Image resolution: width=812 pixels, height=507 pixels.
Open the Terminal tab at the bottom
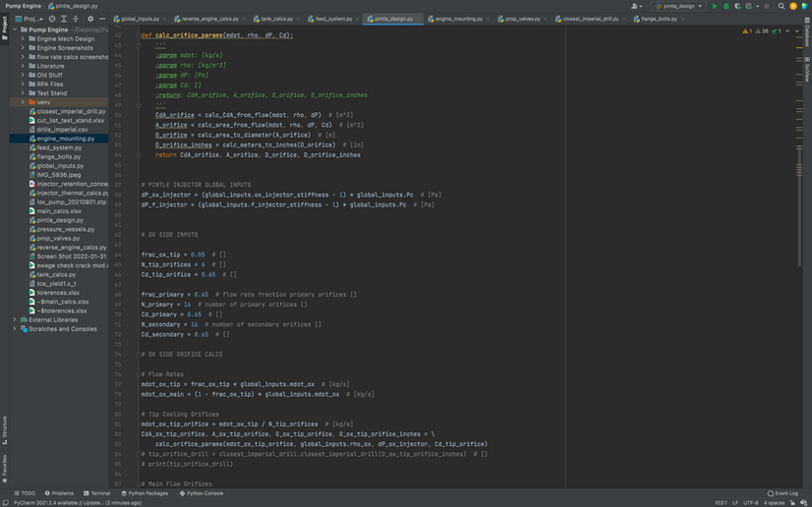97,493
